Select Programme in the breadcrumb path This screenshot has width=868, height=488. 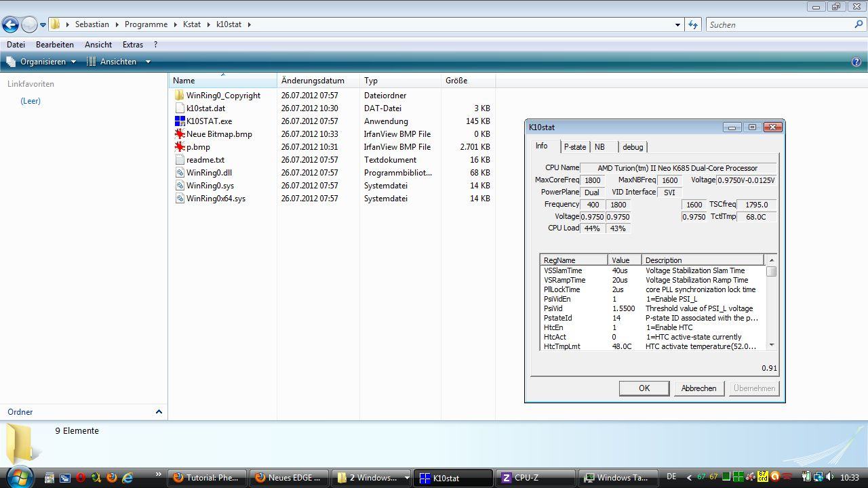click(146, 24)
